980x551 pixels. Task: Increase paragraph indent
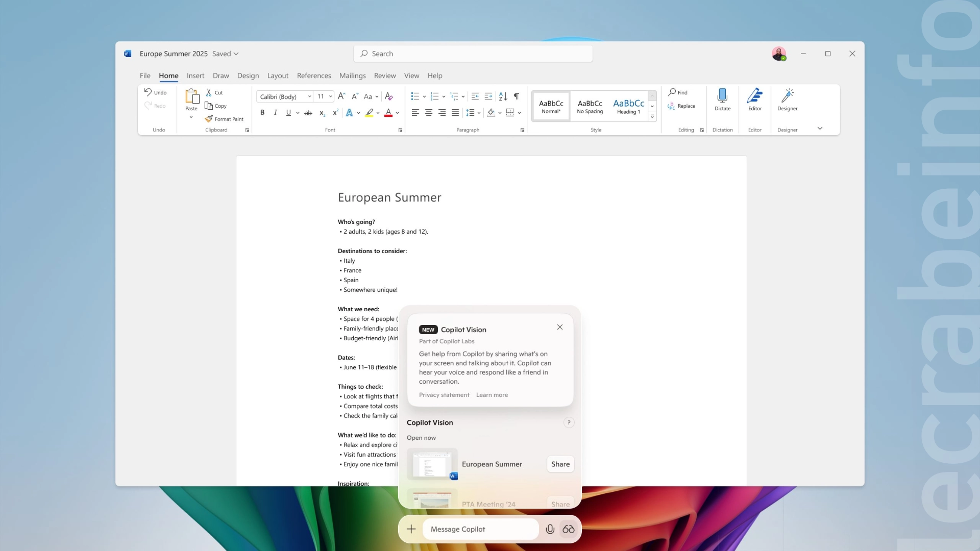pos(488,96)
